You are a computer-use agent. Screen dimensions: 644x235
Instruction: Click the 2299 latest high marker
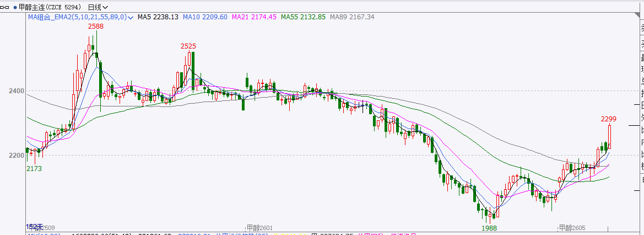[608, 119]
